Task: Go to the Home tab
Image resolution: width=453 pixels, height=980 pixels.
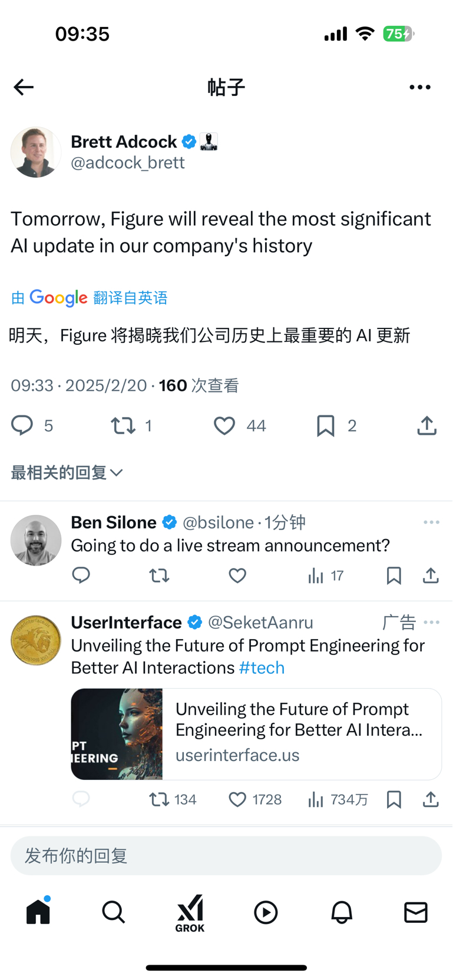Action: coord(38,912)
